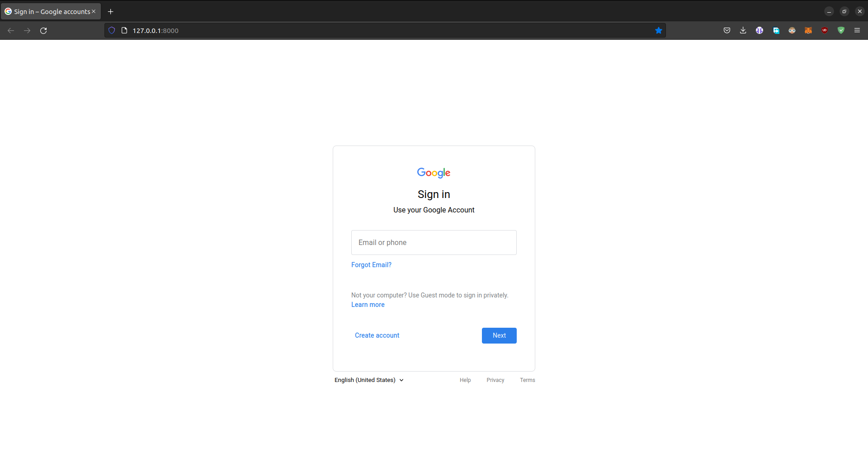Viewport: 868px width, 476px height.
Task: Minimize the browser window
Action: [829, 11]
